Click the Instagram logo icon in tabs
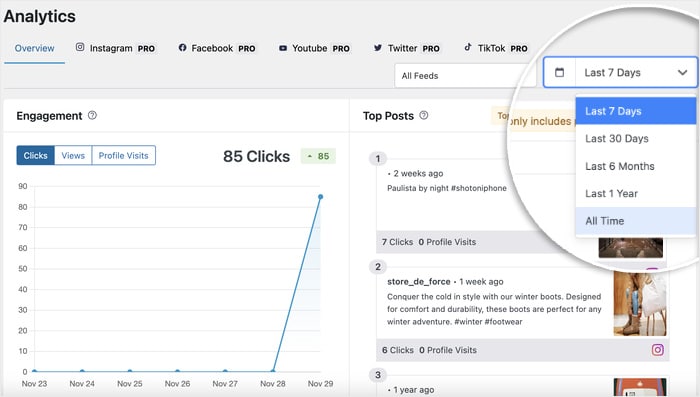This screenshot has width=700, height=397. (x=80, y=47)
